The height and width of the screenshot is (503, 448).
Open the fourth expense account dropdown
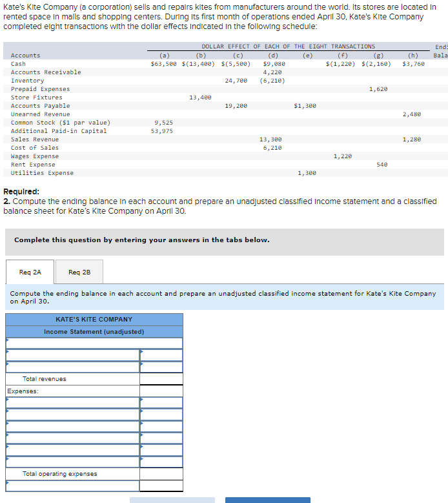(72, 438)
